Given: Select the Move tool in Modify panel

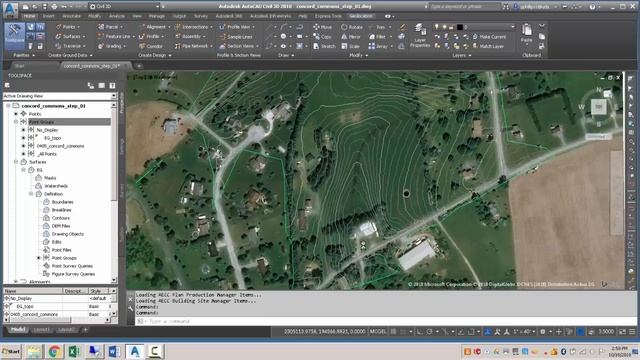Looking at the screenshot, I should (x=322, y=27).
